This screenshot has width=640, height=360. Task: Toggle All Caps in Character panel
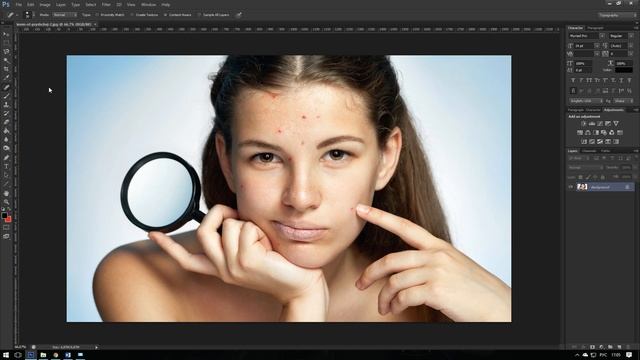(589, 80)
